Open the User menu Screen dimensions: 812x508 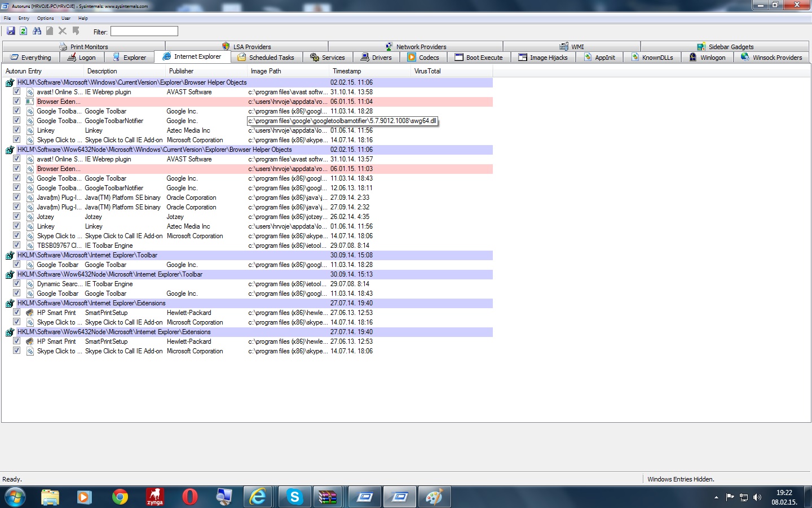click(x=66, y=18)
